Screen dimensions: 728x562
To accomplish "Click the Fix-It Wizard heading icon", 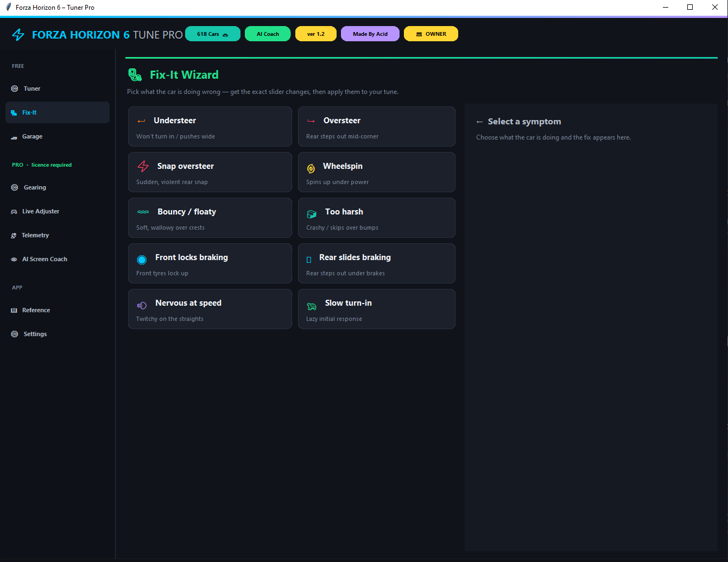I will [135, 75].
